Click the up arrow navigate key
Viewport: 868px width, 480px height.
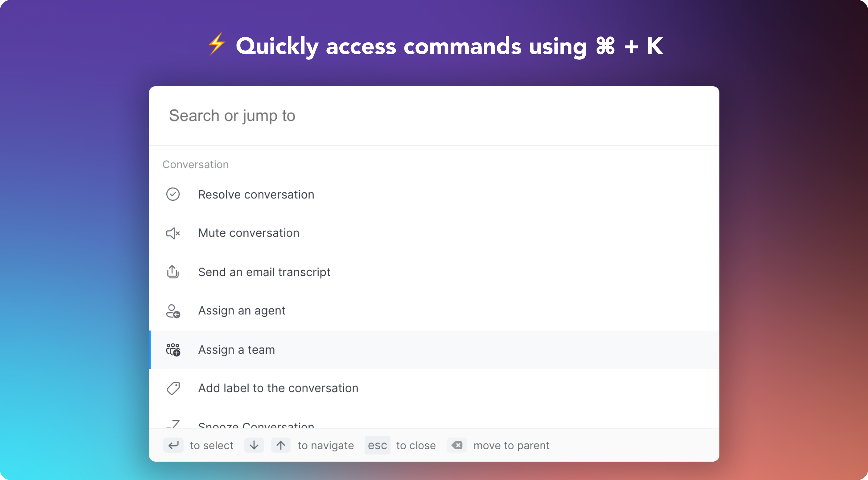pos(281,445)
